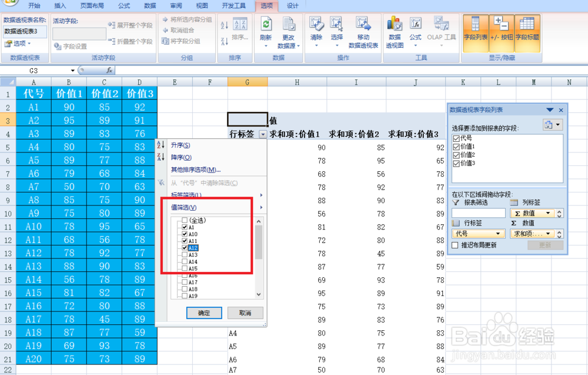Uncheck the A10 filter checkbox
This screenshot has height=375, width=588.
coord(185,234)
